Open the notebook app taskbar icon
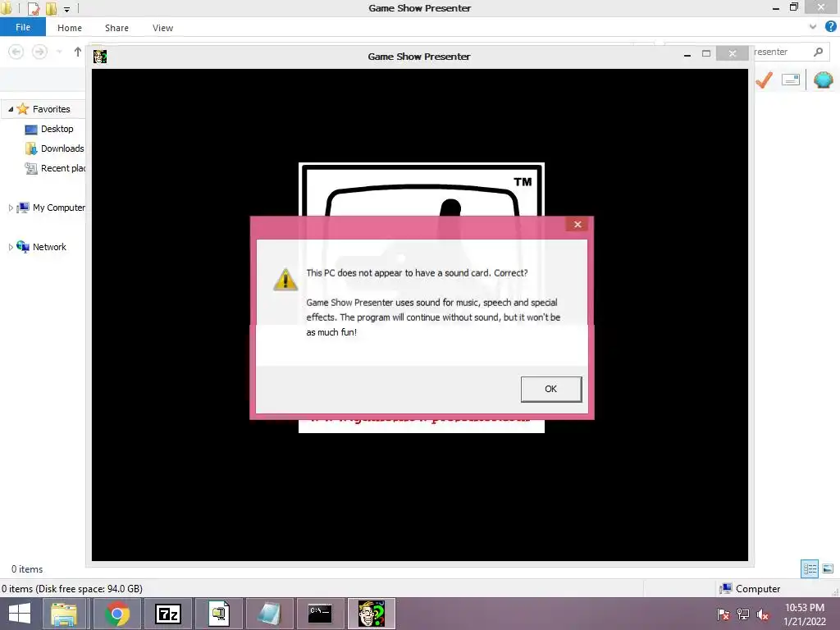 point(269,614)
